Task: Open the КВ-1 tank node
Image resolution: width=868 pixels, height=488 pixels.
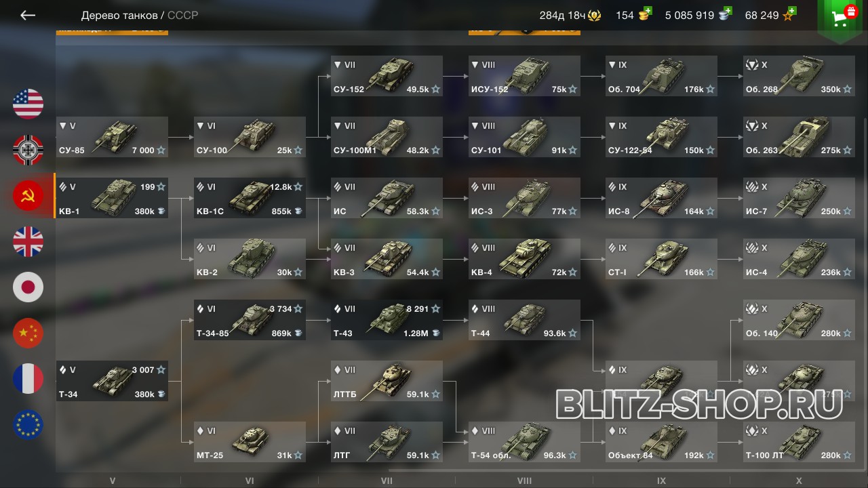Action: tap(112, 198)
